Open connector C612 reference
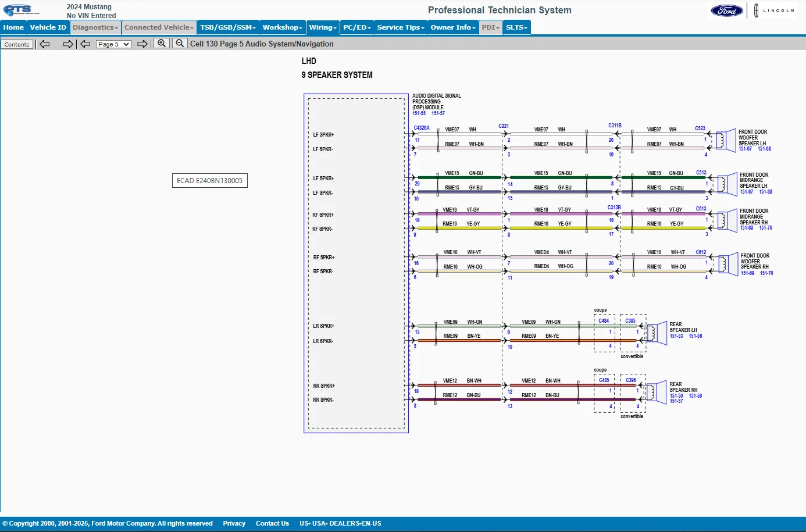The width and height of the screenshot is (806, 532). tap(701, 252)
